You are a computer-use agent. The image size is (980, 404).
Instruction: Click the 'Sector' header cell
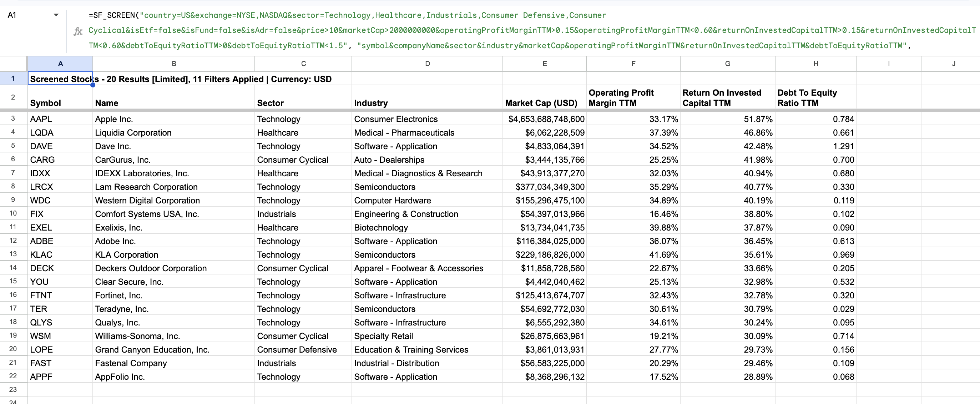coord(303,97)
